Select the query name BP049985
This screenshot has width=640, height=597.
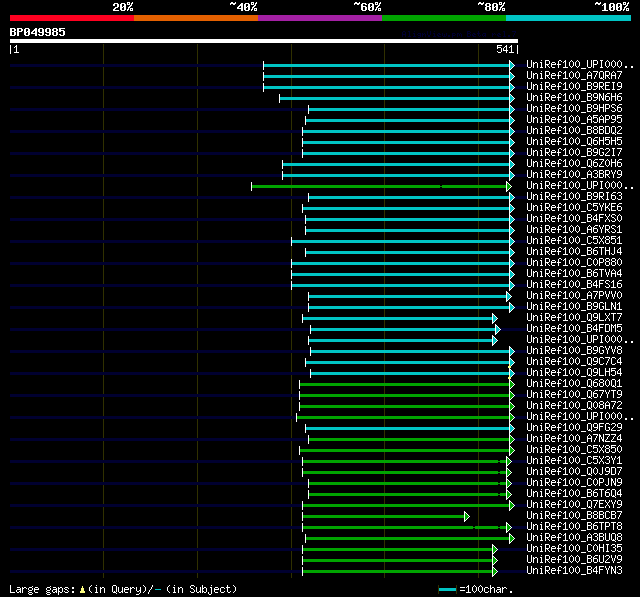(38, 32)
